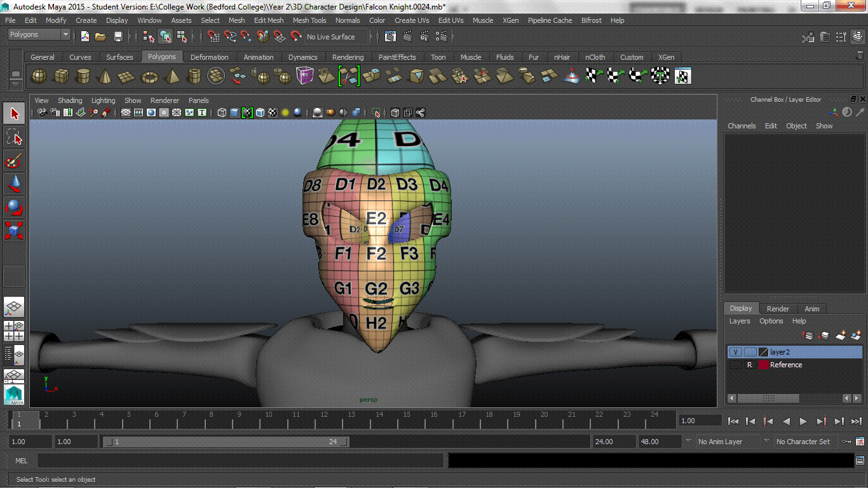Toggle the R display type on Reference layer
The height and width of the screenshot is (488, 868).
750,365
